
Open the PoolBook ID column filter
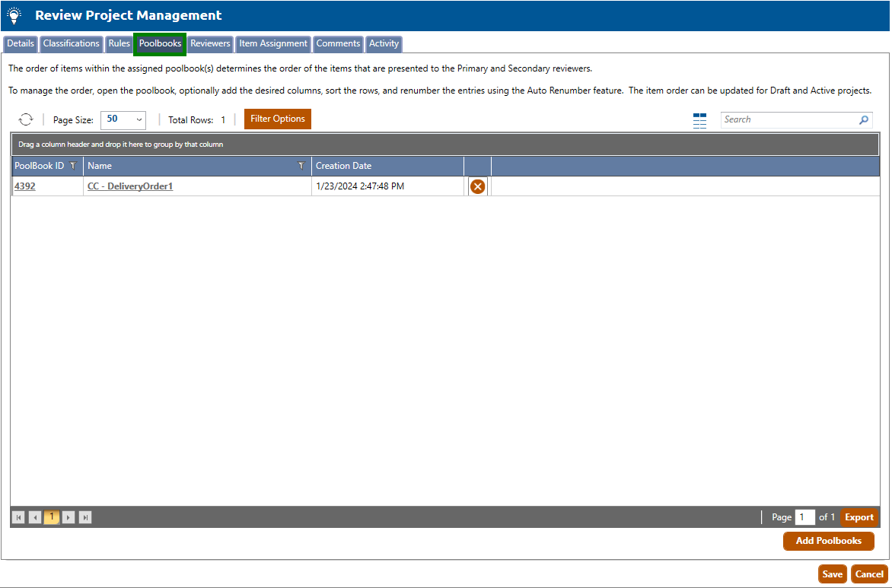73,166
